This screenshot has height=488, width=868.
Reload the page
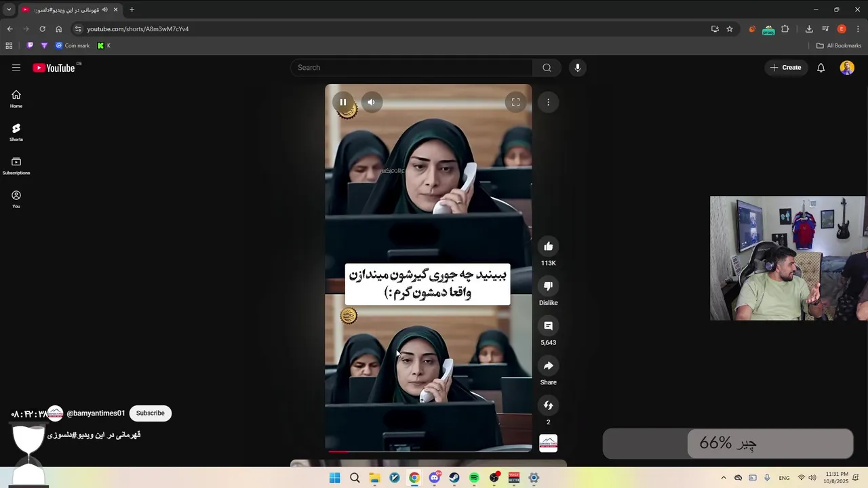pos(42,29)
